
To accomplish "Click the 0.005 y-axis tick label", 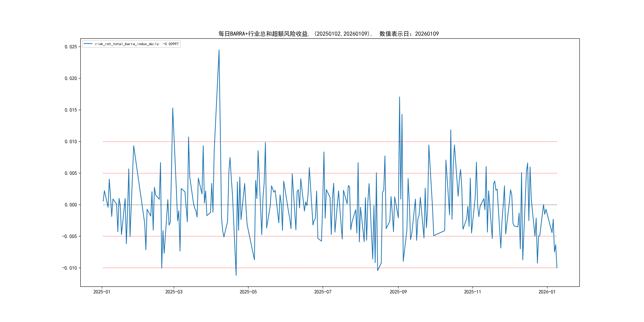I will tap(71, 173).
